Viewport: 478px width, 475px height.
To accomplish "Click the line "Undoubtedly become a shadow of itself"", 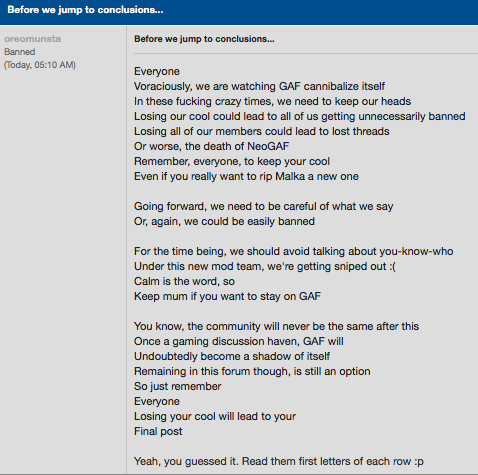I will [232, 356].
